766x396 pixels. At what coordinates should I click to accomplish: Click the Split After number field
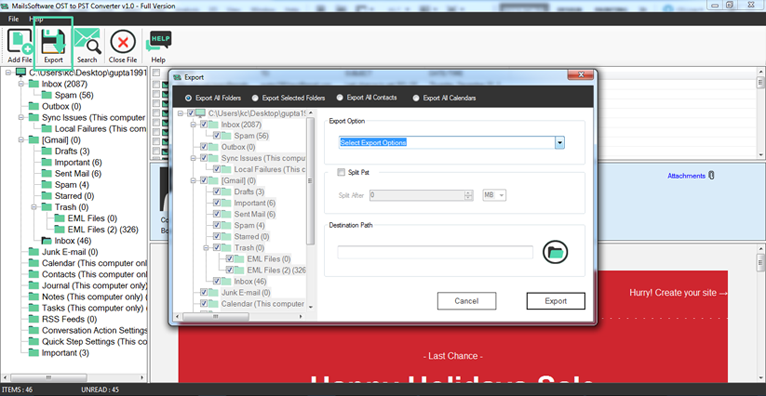tap(417, 195)
